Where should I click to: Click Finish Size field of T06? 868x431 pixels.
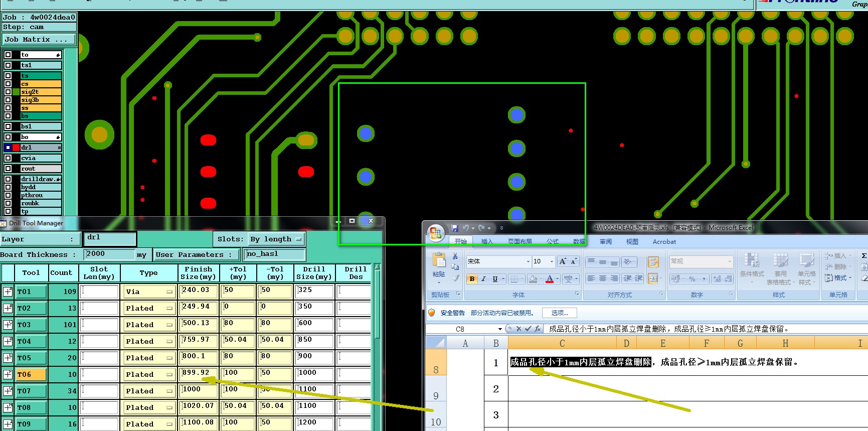coord(199,374)
